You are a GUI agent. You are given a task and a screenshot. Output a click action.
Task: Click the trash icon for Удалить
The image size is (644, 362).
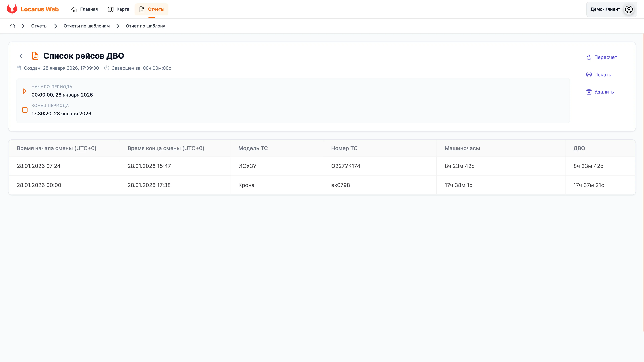tap(589, 92)
